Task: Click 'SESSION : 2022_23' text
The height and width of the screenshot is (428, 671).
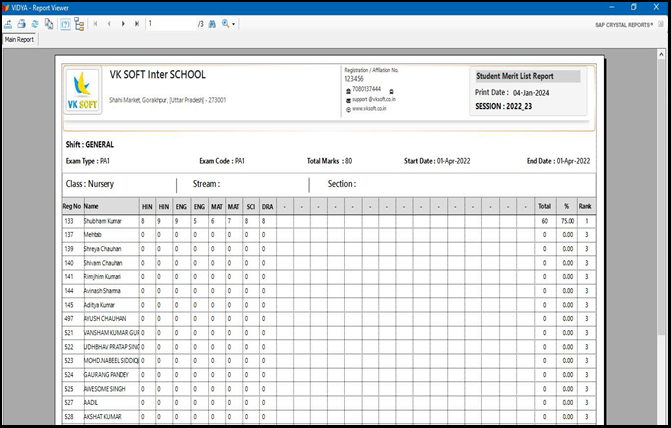Action: [503, 106]
